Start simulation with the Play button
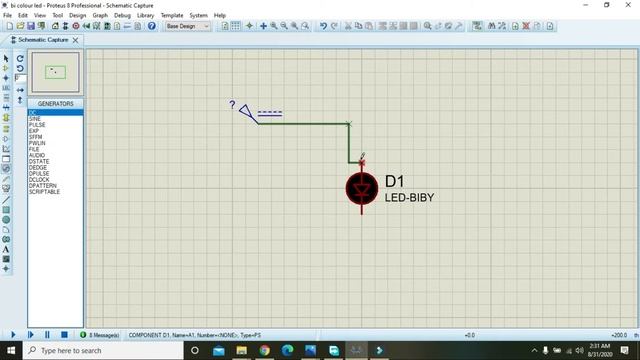 [x=13, y=335]
